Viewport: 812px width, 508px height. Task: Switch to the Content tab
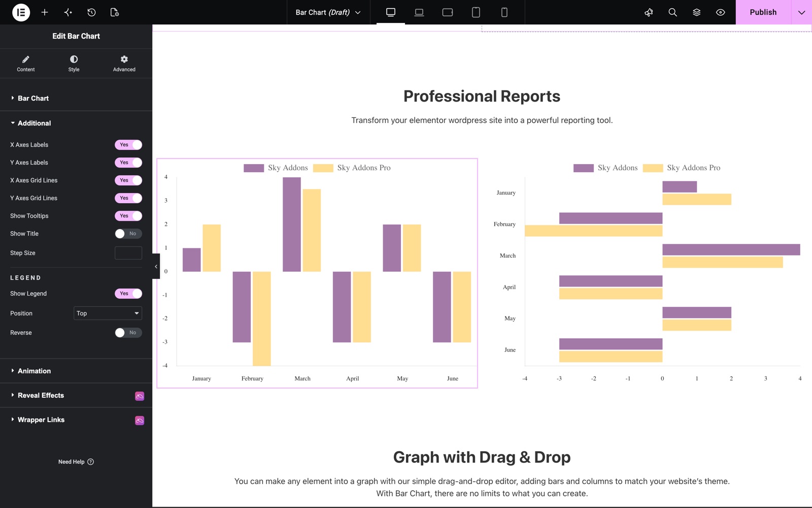tap(26, 63)
